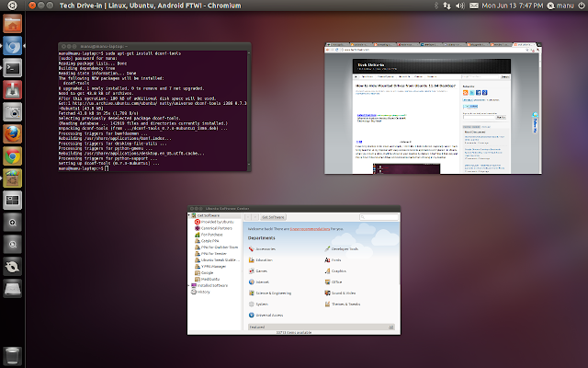Viewport: 588px width, 368px height.
Task: Click All at the Featured bar's end
Action: pos(391,328)
